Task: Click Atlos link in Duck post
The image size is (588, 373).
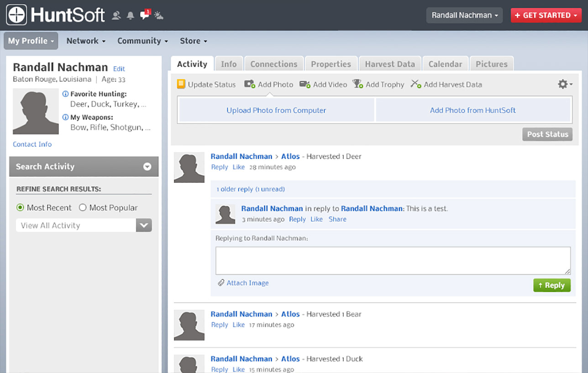Action: point(290,359)
